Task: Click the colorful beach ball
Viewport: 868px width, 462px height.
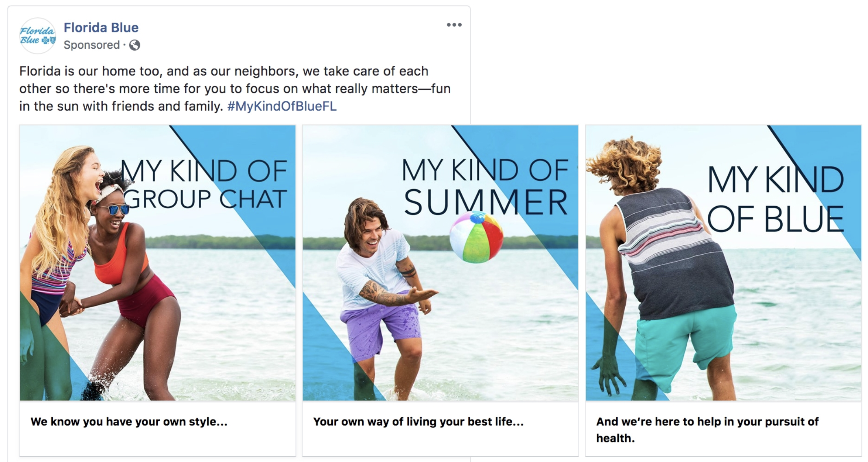Action: tap(476, 237)
